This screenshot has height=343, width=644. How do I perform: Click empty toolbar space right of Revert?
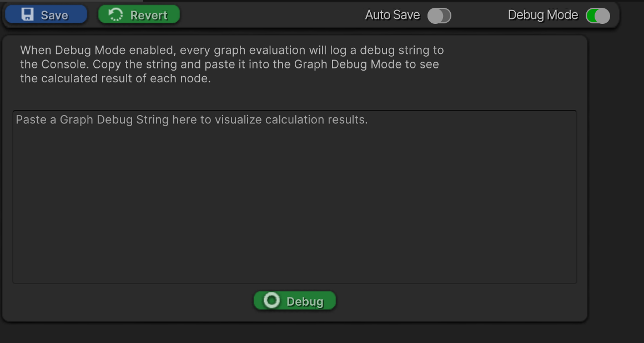266,15
